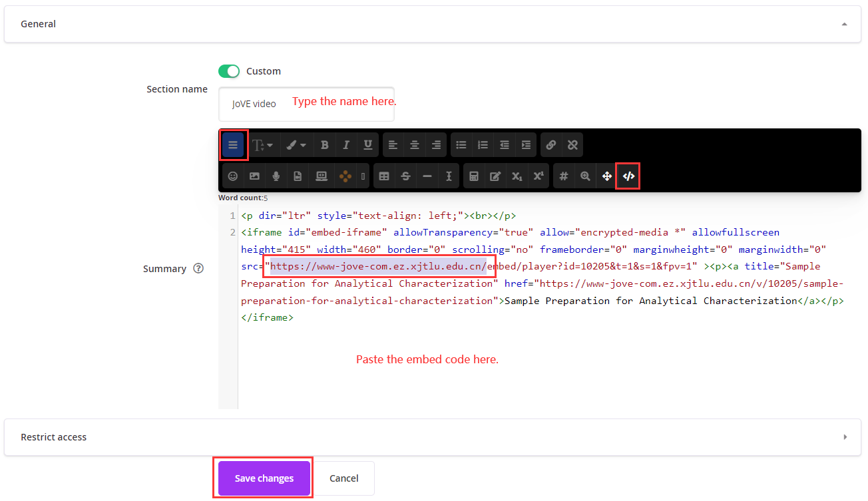Outdent the paragraph
This screenshot has width=868, height=501.
[505, 145]
